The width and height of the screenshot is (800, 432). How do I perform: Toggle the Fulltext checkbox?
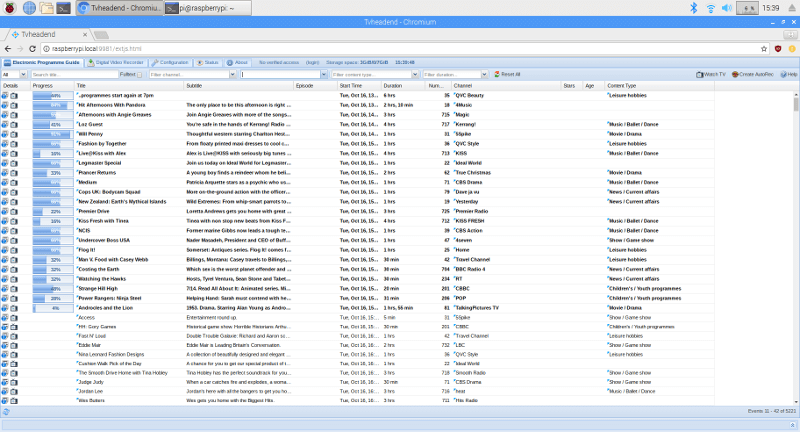pyautogui.click(x=139, y=75)
